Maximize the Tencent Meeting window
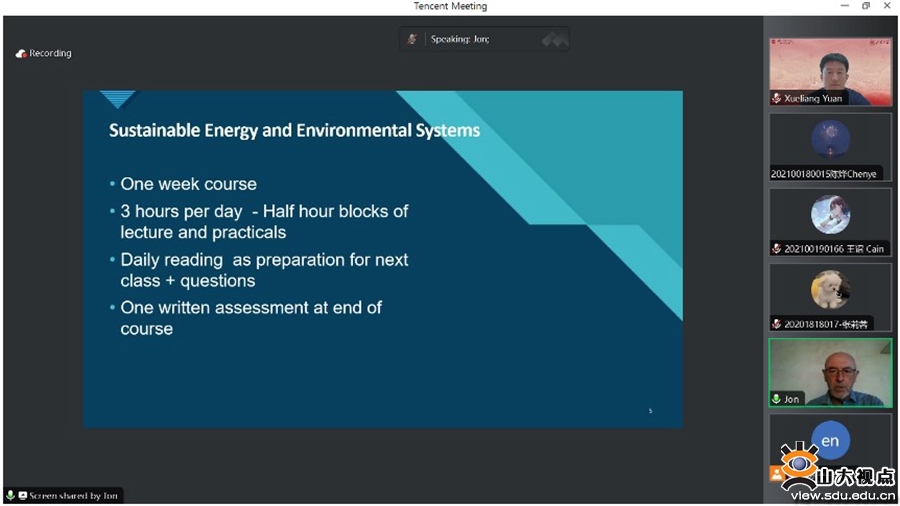 pos(866,6)
